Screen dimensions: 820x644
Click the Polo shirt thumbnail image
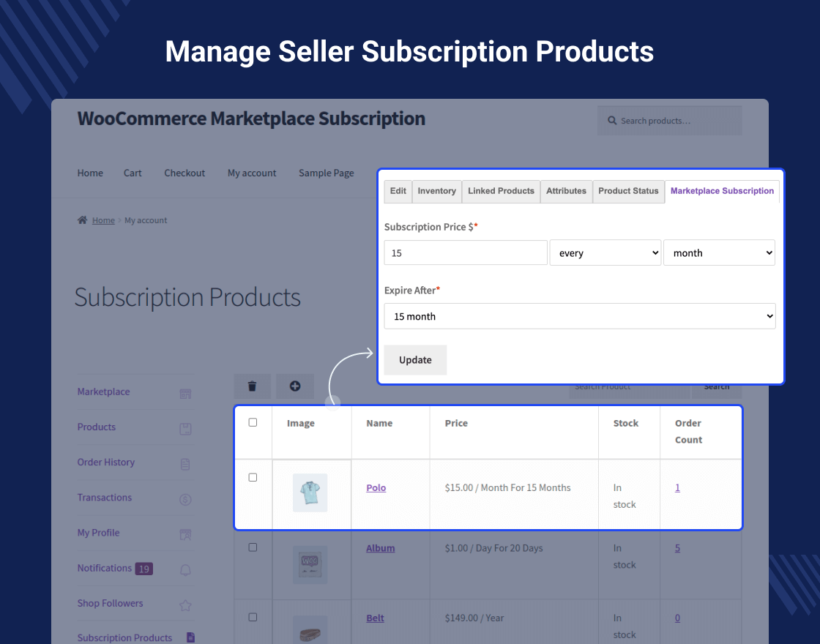310,493
